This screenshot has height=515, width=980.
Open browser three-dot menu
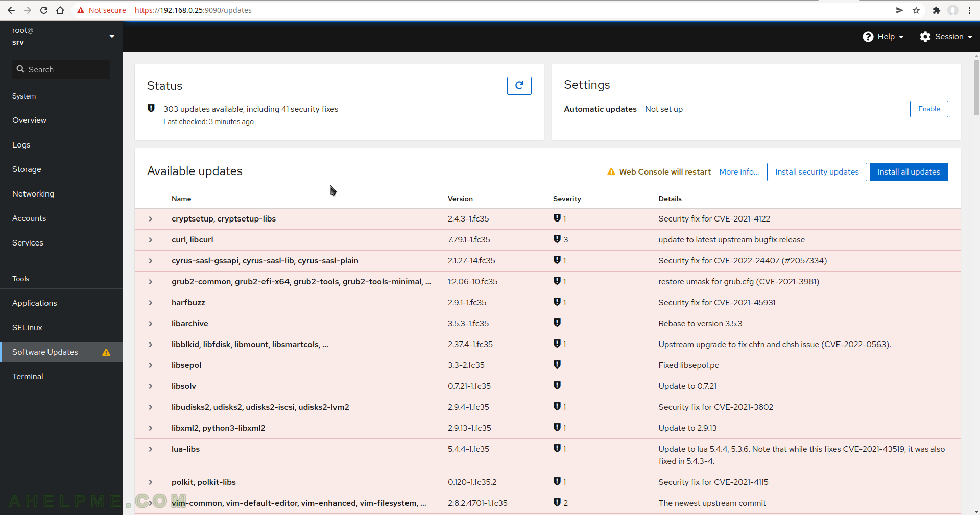coord(969,10)
